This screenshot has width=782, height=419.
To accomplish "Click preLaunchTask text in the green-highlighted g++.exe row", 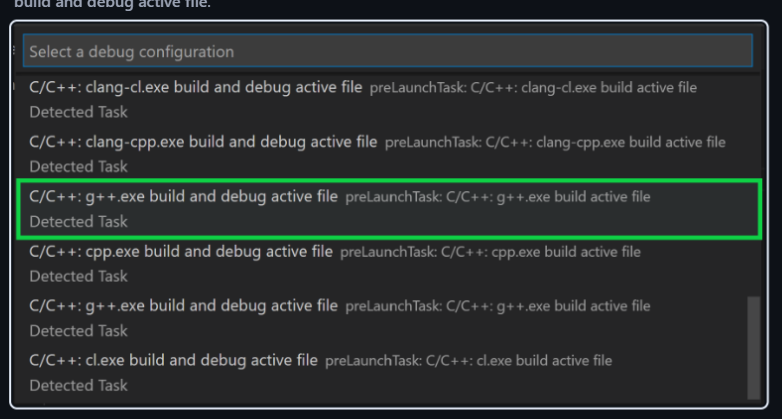I will (x=497, y=198).
